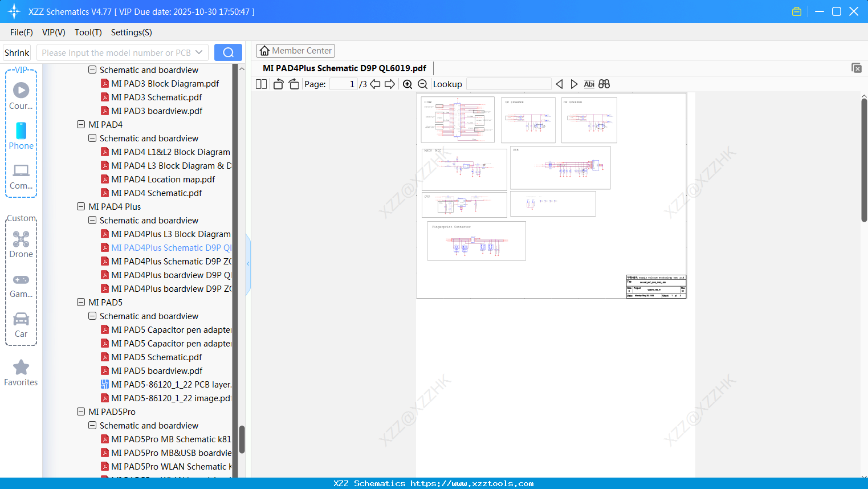Open the model number dropdown arrow

point(199,52)
